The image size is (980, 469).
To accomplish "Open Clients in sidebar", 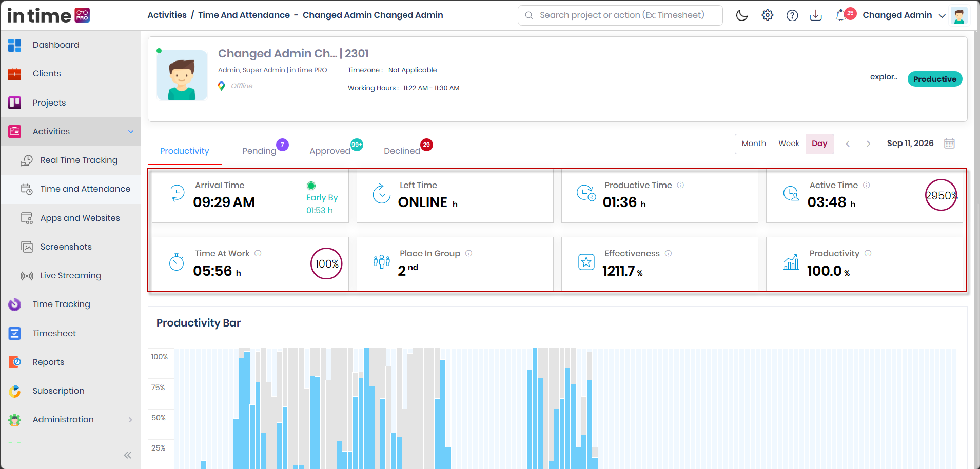I will click(70, 74).
